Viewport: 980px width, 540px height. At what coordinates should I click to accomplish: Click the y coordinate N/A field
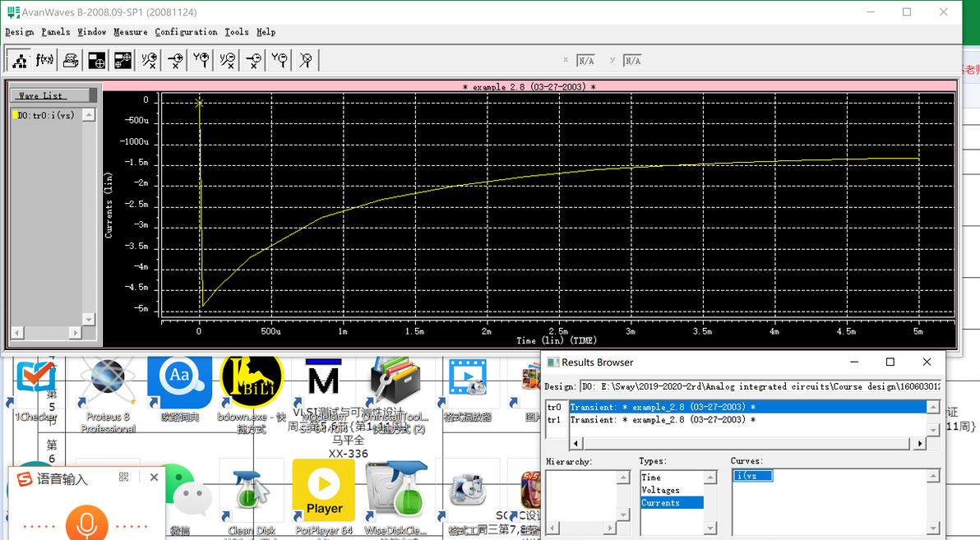tap(632, 61)
